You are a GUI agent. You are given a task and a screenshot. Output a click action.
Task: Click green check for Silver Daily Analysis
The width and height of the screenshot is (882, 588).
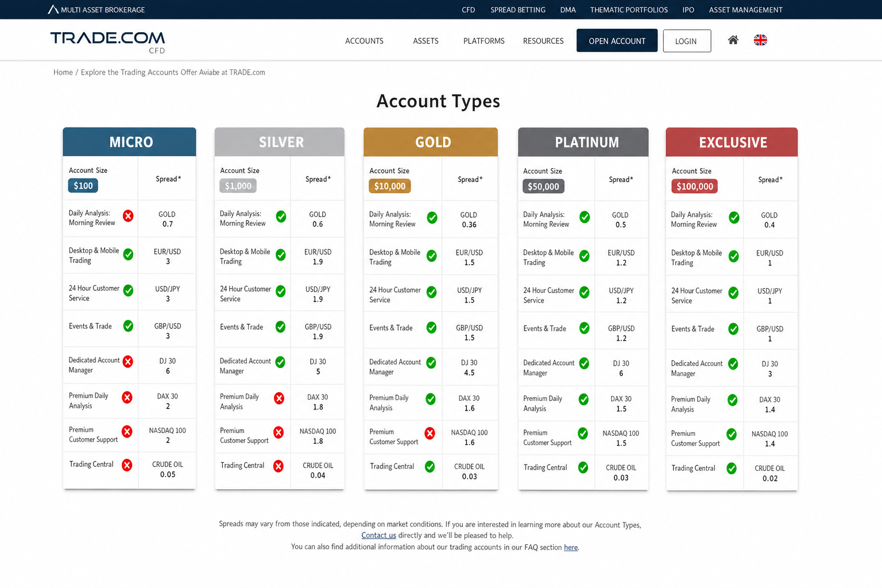coord(281,216)
